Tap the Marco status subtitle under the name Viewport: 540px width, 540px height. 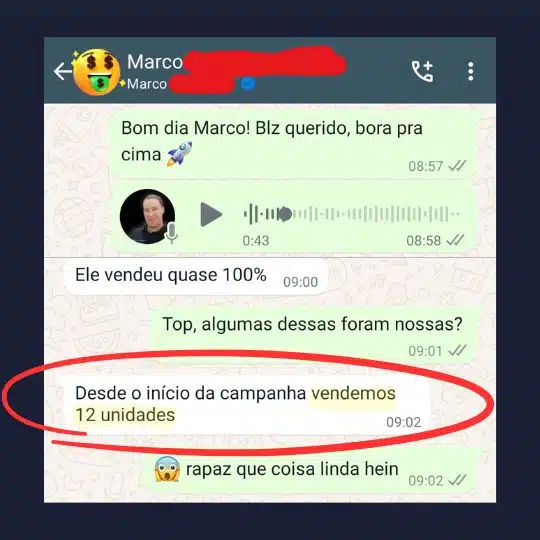pyautogui.click(x=147, y=84)
